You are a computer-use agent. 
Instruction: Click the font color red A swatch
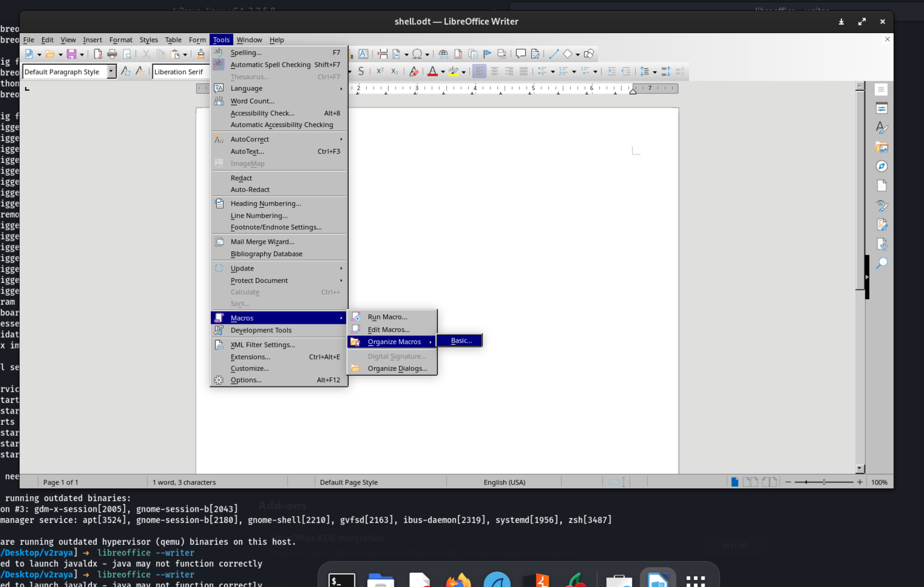tap(432, 72)
